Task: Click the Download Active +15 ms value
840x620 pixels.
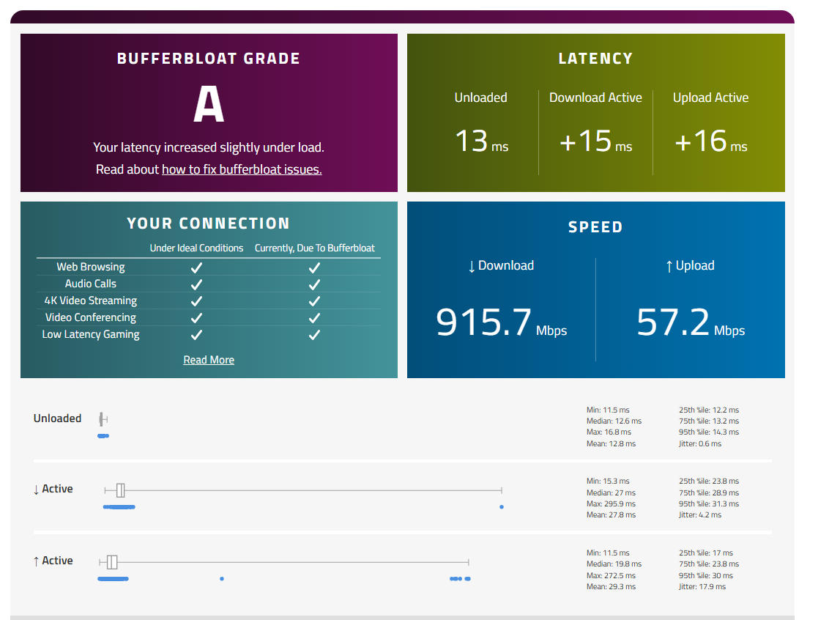Action: click(x=595, y=141)
